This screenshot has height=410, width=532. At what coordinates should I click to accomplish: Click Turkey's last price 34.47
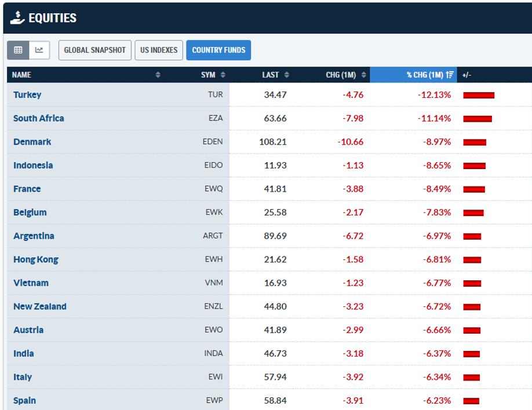(275, 94)
